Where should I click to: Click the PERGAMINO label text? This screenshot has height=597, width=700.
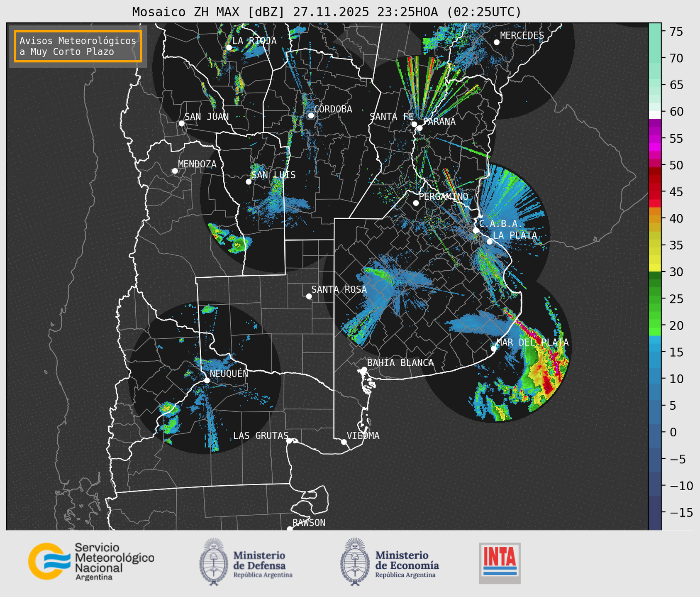pyautogui.click(x=444, y=196)
